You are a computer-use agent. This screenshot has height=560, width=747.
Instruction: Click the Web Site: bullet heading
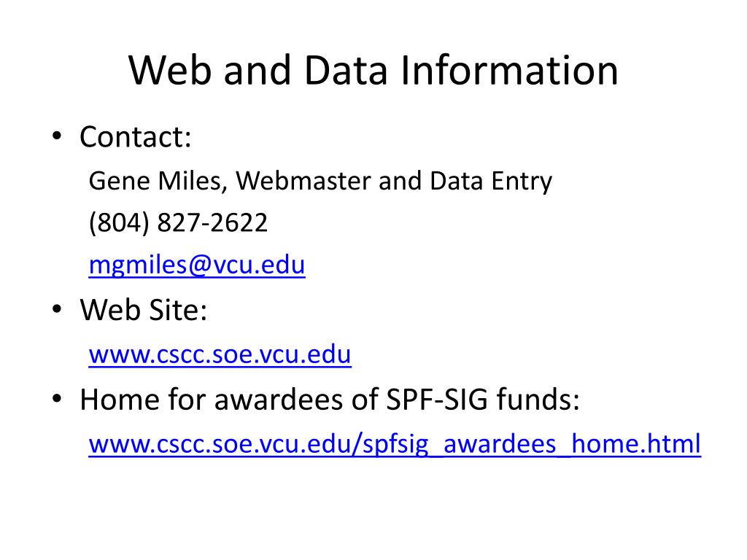pyautogui.click(x=144, y=310)
